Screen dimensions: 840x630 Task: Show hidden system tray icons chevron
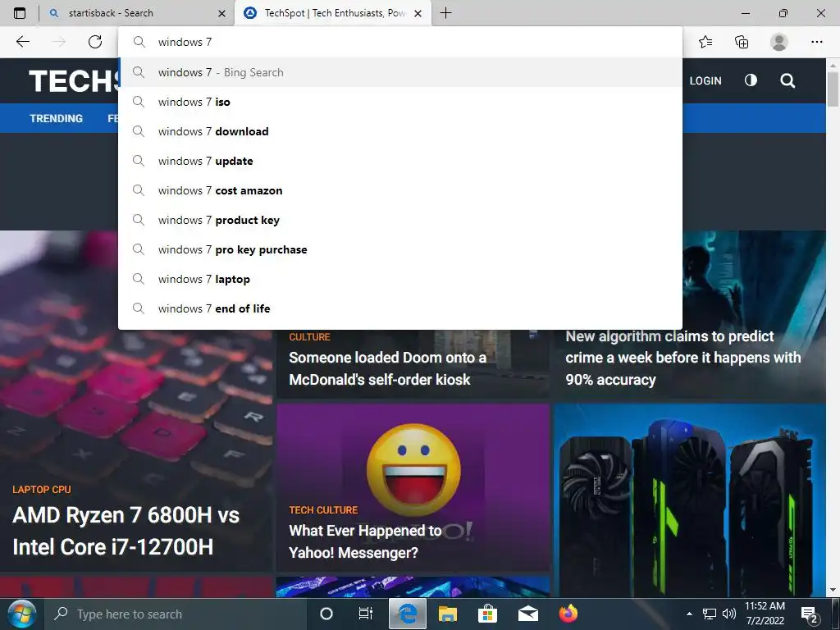pos(689,614)
